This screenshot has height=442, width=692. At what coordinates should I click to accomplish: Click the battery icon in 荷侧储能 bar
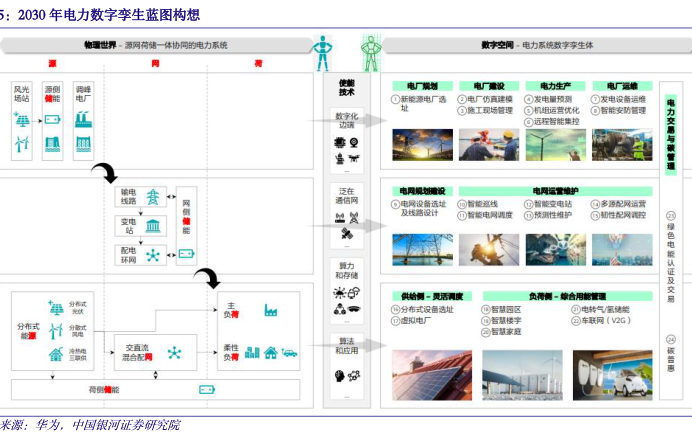[207, 390]
